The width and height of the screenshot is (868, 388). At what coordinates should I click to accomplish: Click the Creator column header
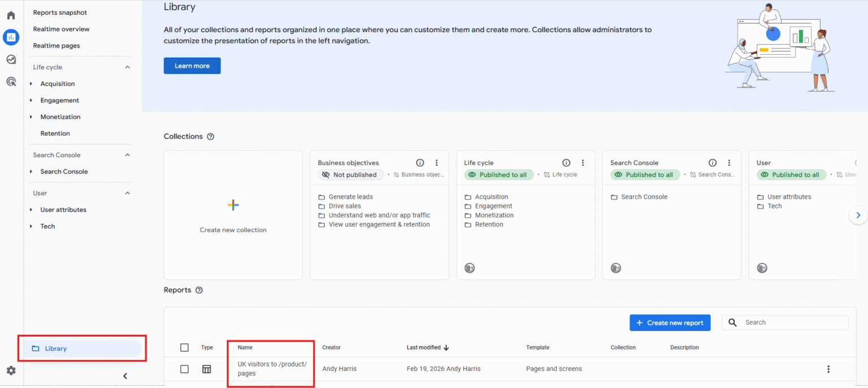pos(331,348)
